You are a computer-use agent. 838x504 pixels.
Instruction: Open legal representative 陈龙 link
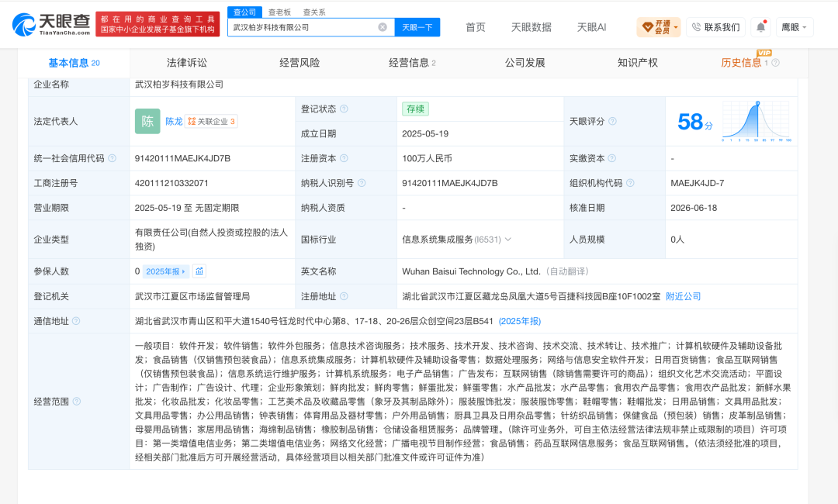click(x=174, y=121)
